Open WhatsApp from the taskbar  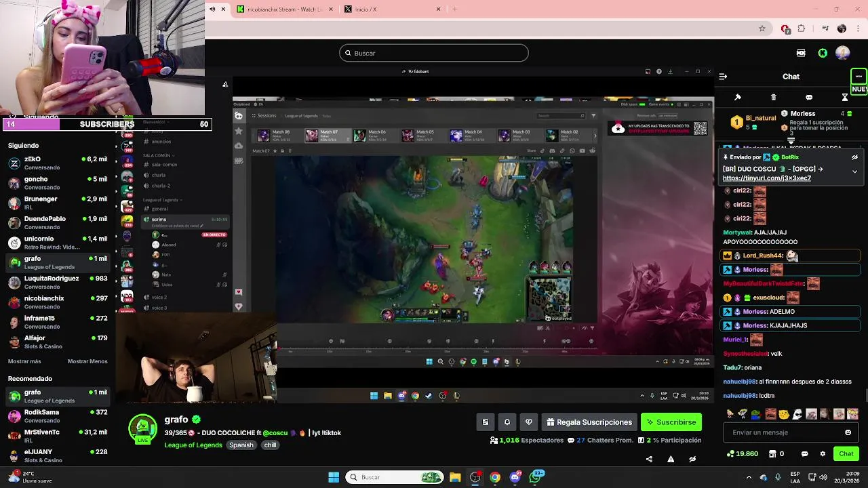click(536, 477)
